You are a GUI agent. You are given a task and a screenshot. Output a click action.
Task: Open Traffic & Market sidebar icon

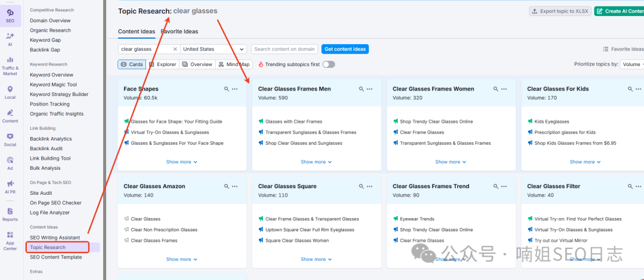(x=10, y=66)
